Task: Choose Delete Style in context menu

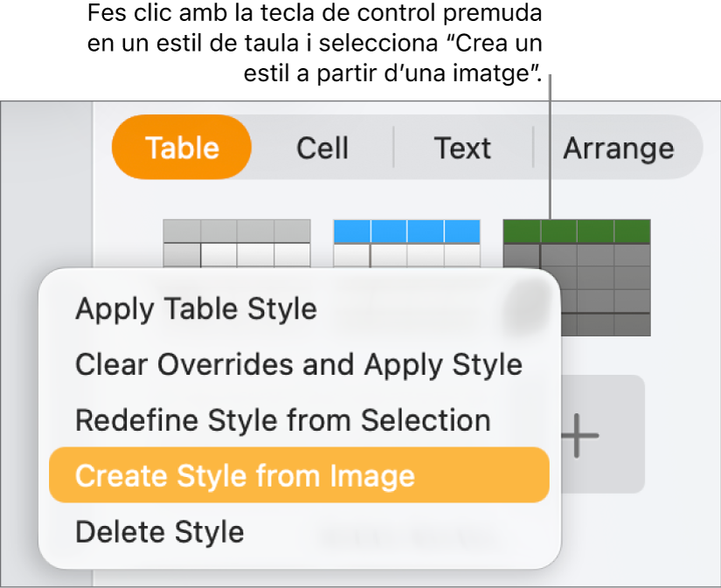Action: 159,531
